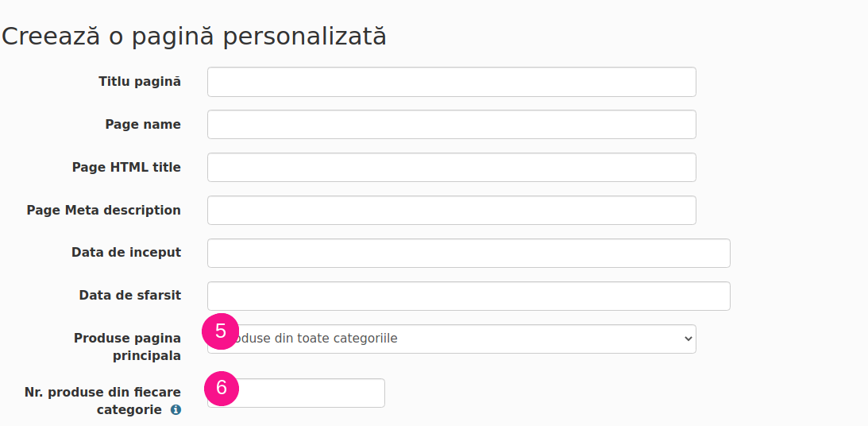Click the Data de sfarsit label
Image resolution: width=868 pixels, height=426 pixels.
pos(130,296)
